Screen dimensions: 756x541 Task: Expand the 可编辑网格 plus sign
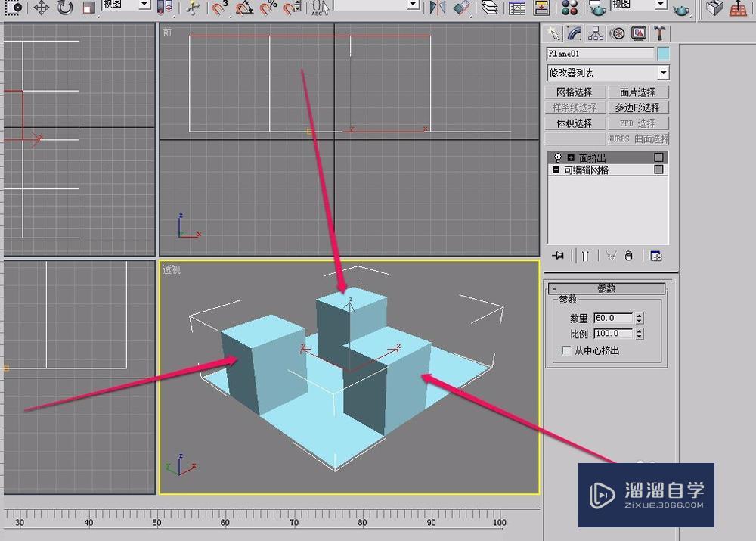[x=556, y=169]
